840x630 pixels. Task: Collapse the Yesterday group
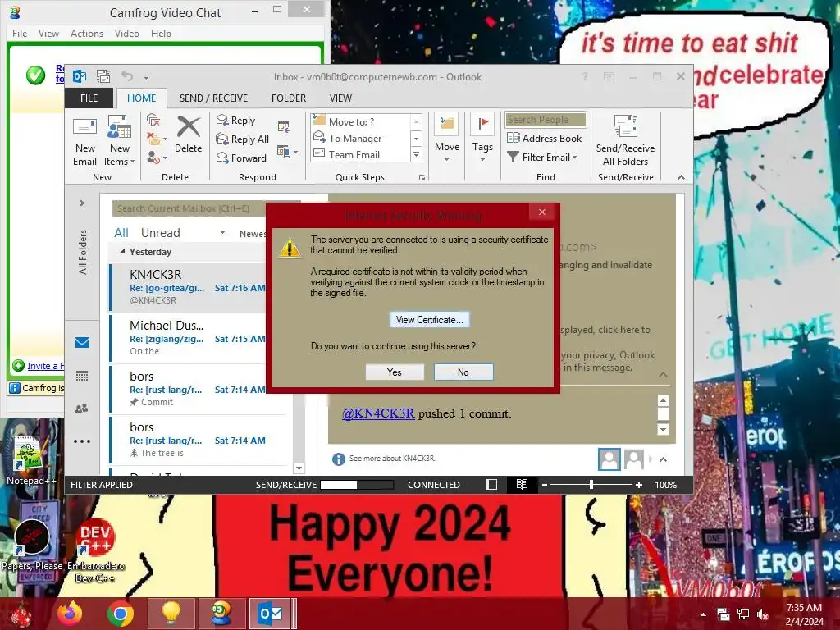(x=122, y=251)
